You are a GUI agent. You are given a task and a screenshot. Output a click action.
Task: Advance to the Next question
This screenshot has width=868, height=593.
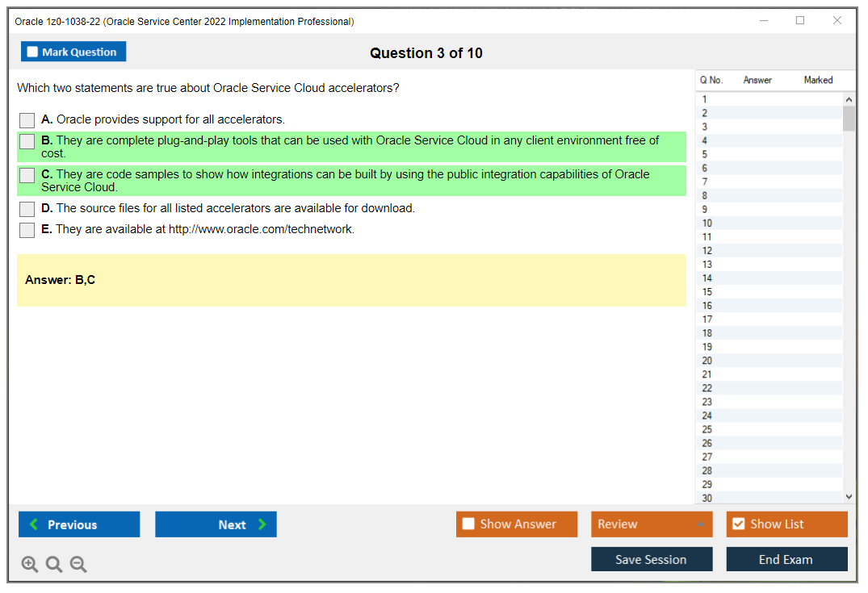tap(216, 524)
